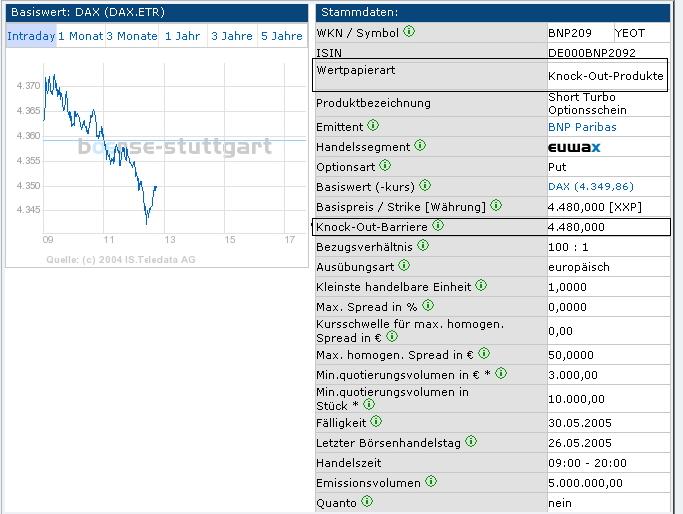
Task: Open info icon next to Basiswert (-kurs)
Action: 425,186
